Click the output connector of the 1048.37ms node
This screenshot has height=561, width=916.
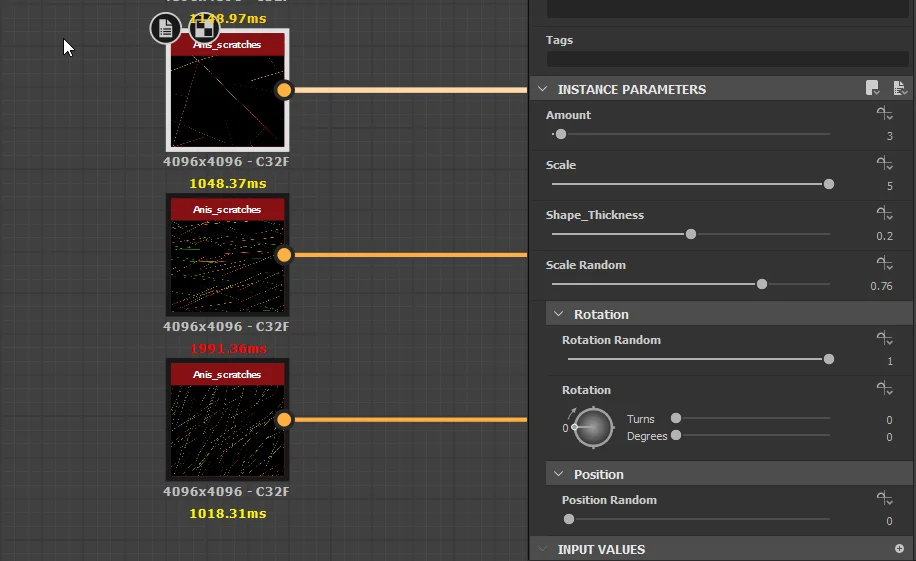tap(284, 255)
